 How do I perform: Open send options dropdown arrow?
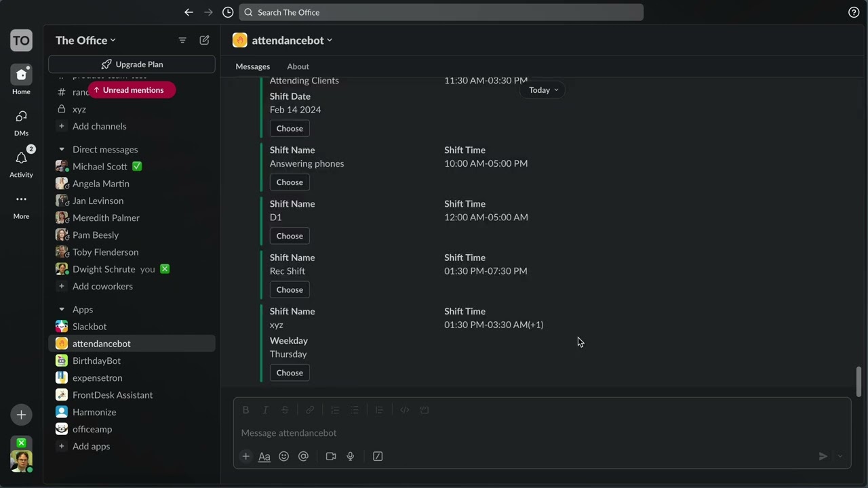pyautogui.click(x=840, y=456)
